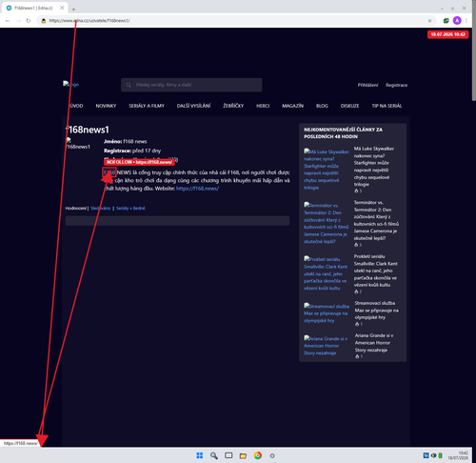This screenshot has height=463, width=476.
Task: Open a new browser tab
Action: click(x=73, y=9)
